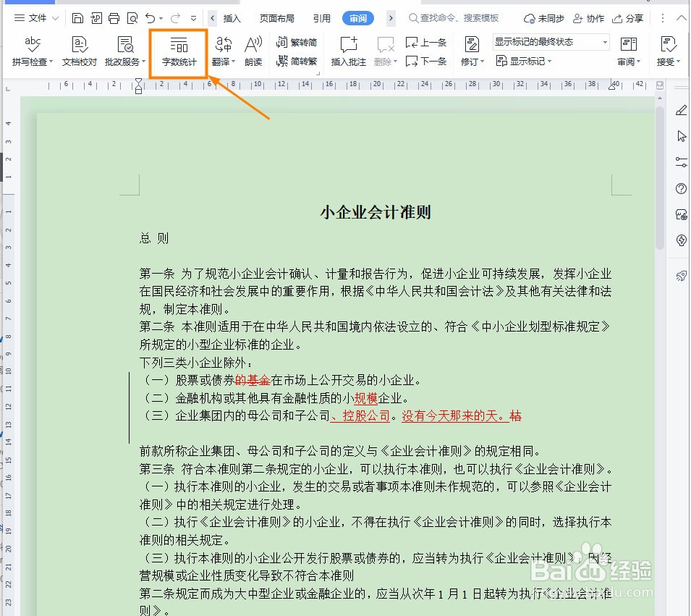691x616 pixels.
Task: Open the 文件 menu
Action: tap(35, 19)
